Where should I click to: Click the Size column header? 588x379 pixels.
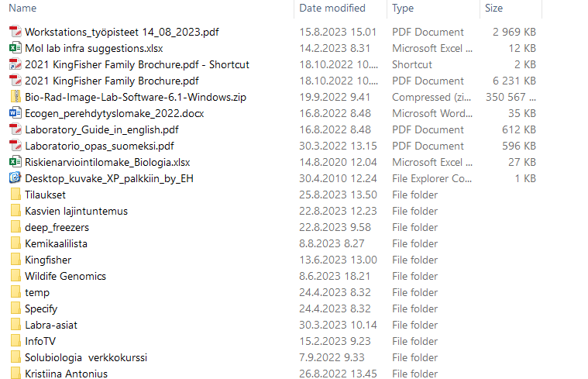[493, 9]
